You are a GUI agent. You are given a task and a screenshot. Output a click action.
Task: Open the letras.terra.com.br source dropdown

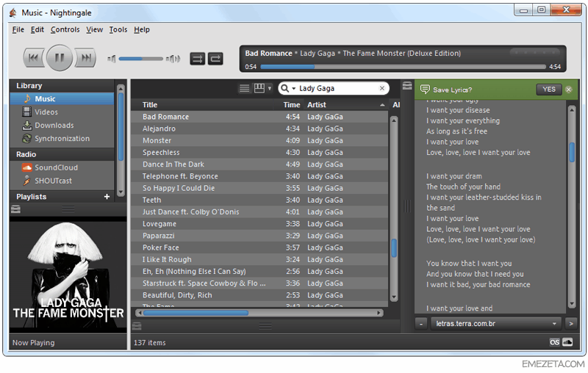495,324
